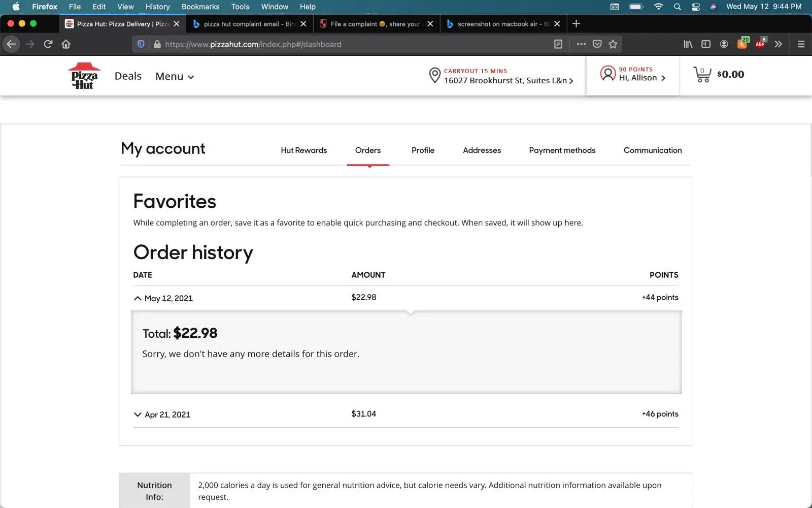Close the pizza hut complaint email tab

coord(303,24)
